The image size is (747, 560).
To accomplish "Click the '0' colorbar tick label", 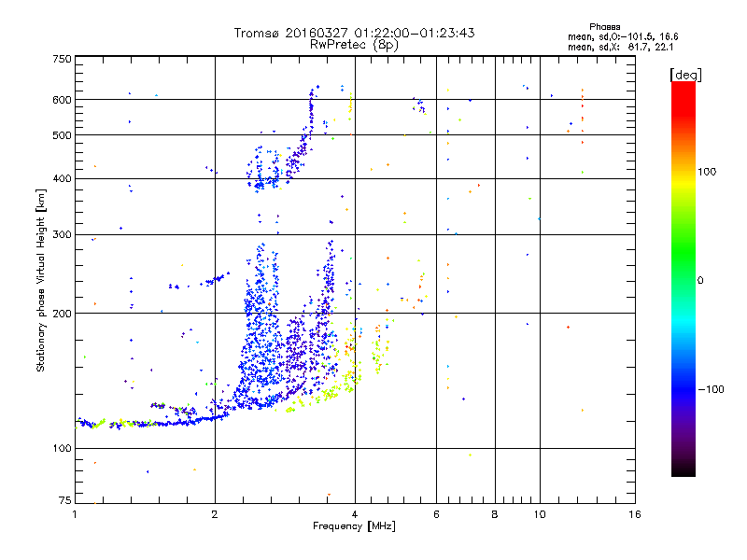I will (700, 281).
